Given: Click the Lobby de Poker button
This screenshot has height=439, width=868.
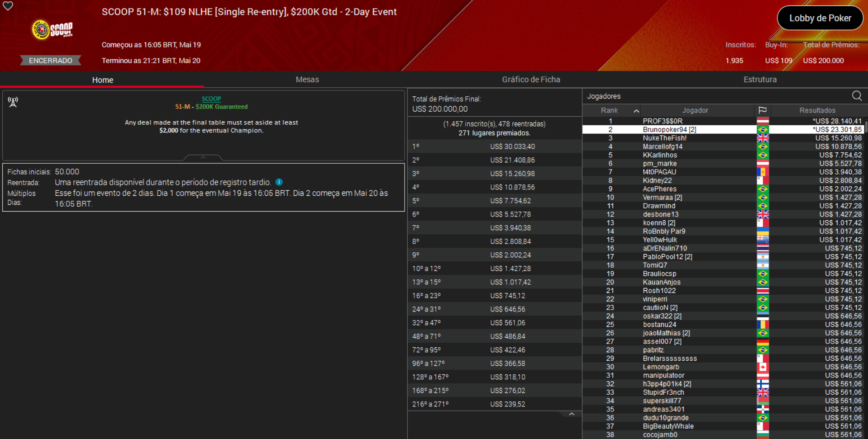Looking at the screenshot, I should 820,18.
